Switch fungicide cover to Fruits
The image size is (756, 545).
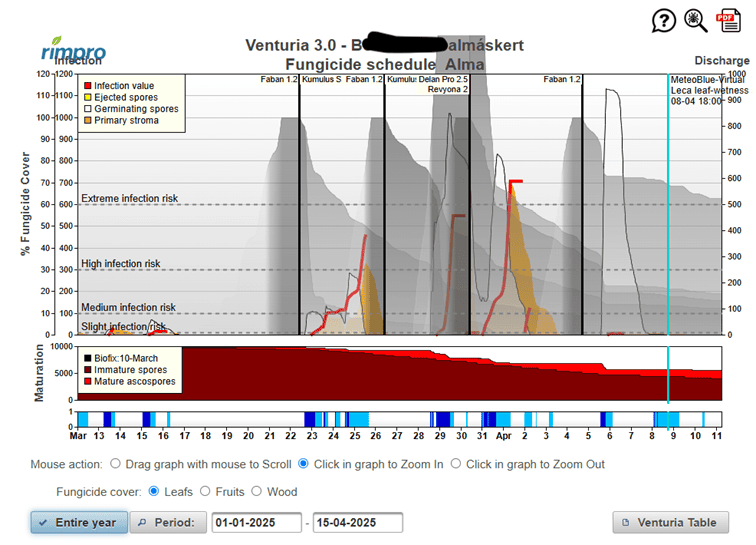point(206,491)
